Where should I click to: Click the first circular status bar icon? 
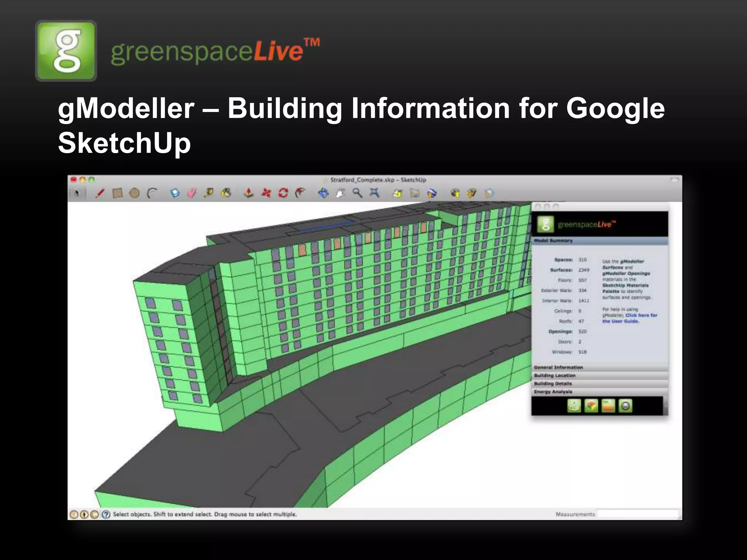coord(74,514)
